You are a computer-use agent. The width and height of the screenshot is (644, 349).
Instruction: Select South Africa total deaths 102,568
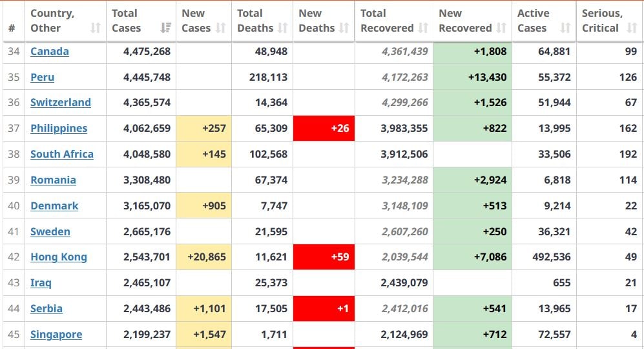tap(268, 154)
